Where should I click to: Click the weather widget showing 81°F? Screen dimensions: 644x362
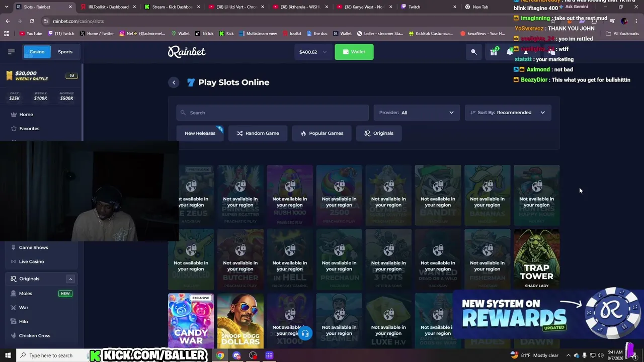(x=534, y=355)
